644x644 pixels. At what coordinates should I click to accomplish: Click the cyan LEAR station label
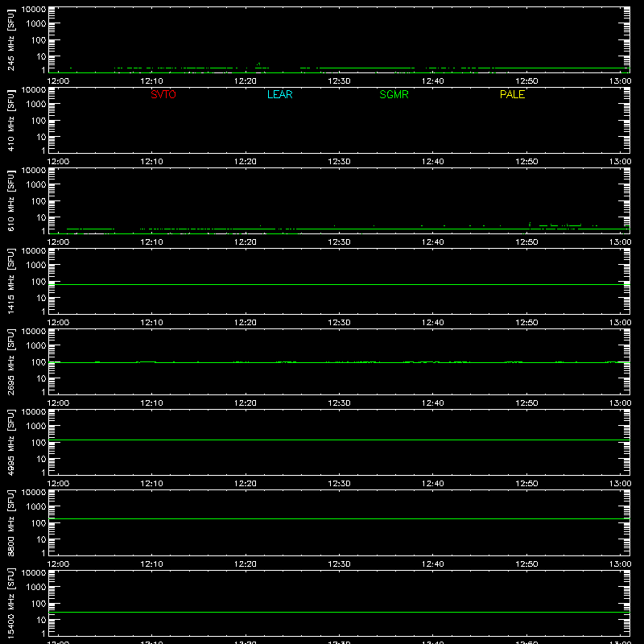(x=279, y=94)
